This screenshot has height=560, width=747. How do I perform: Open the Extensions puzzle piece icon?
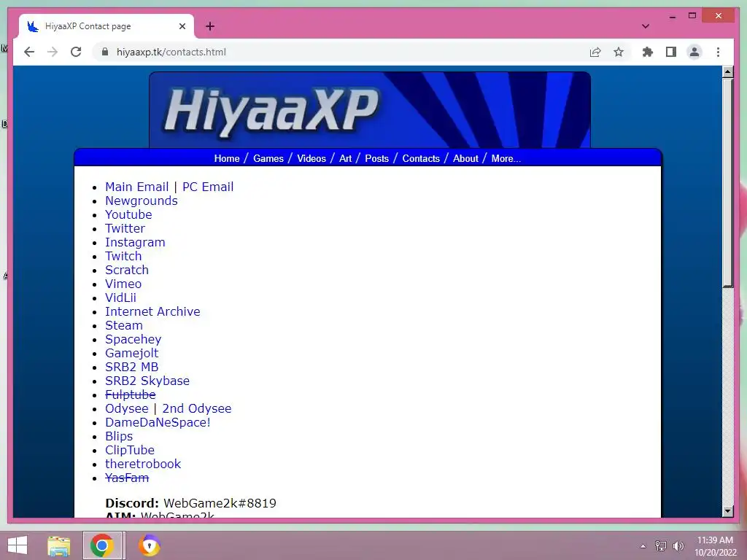click(x=648, y=52)
